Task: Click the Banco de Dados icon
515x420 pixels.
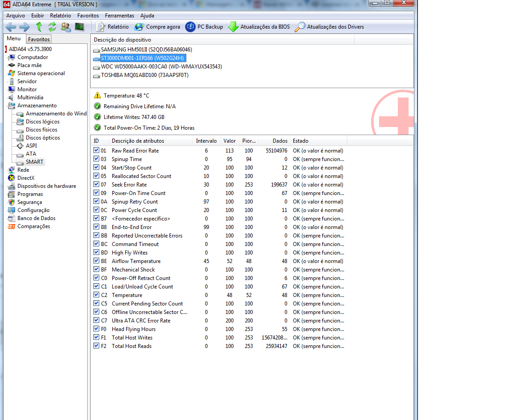Action: coord(12,218)
